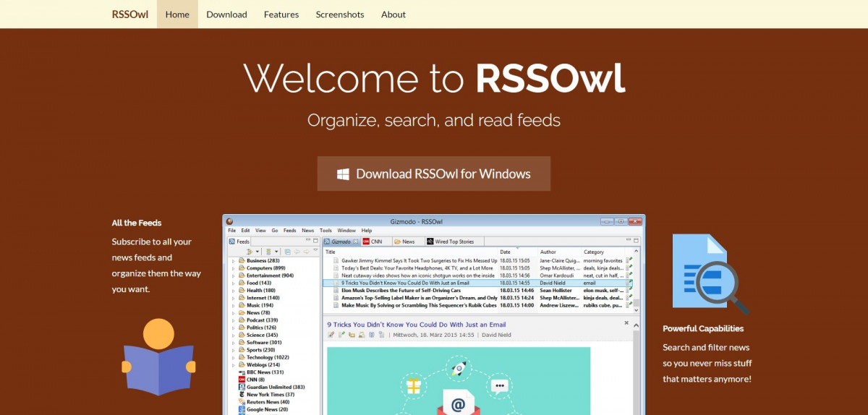Close the article pane with the gray X
This screenshot has width=868, height=415.
point(626,323)
